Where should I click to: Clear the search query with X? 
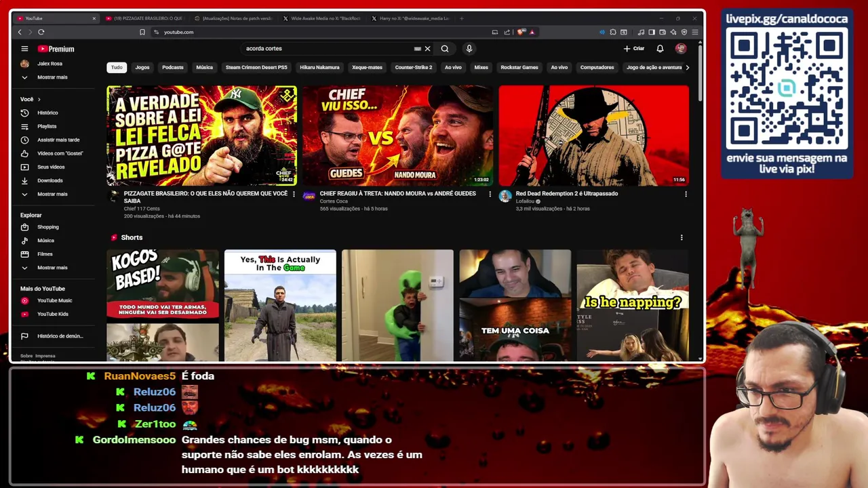(x=427, y=49)
